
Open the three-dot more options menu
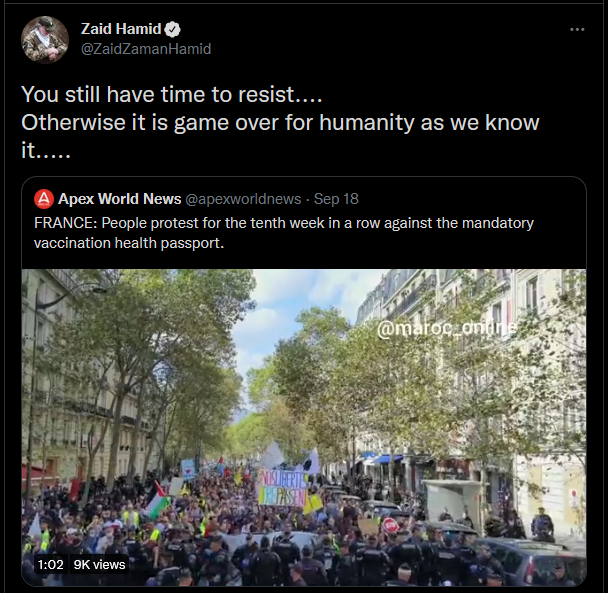click(x=577, y=29)
